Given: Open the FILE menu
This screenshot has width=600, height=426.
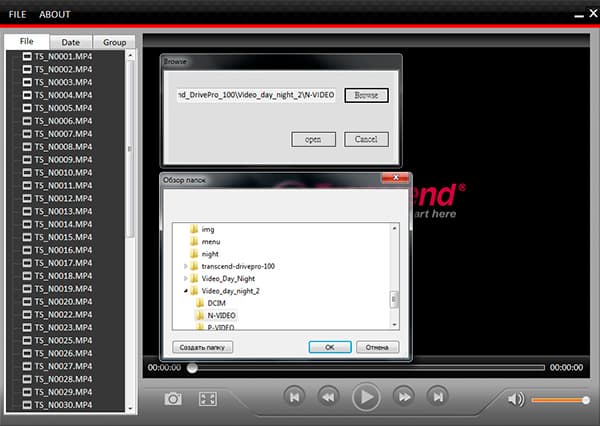Looking at the screenshot, I should pos(17,15).
